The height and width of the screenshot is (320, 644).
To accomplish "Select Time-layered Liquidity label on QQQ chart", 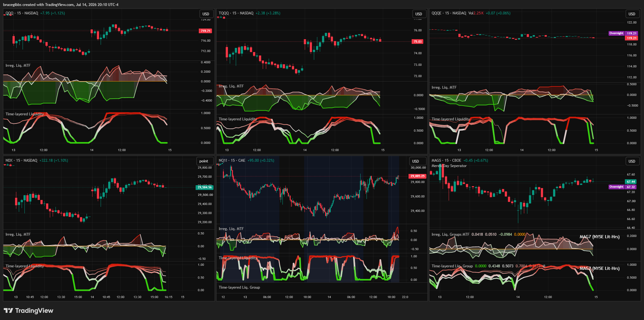I will click(x=25, y=114).
